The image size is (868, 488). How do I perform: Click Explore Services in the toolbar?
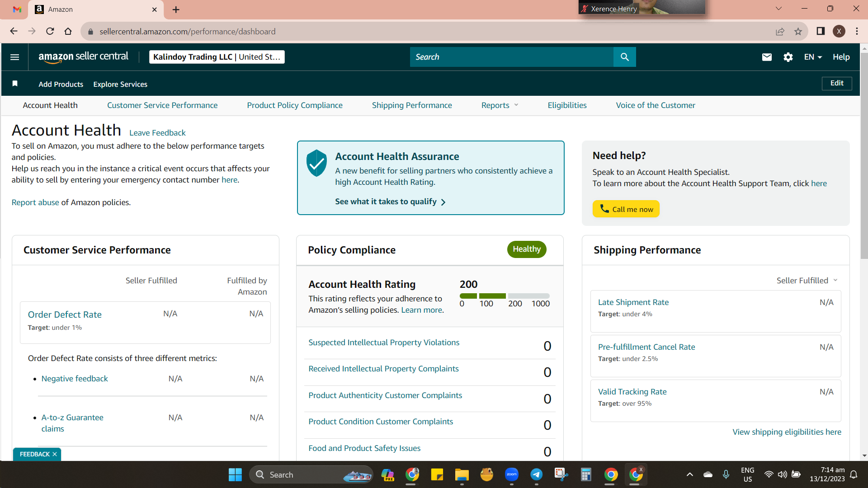tap(120, 84)
